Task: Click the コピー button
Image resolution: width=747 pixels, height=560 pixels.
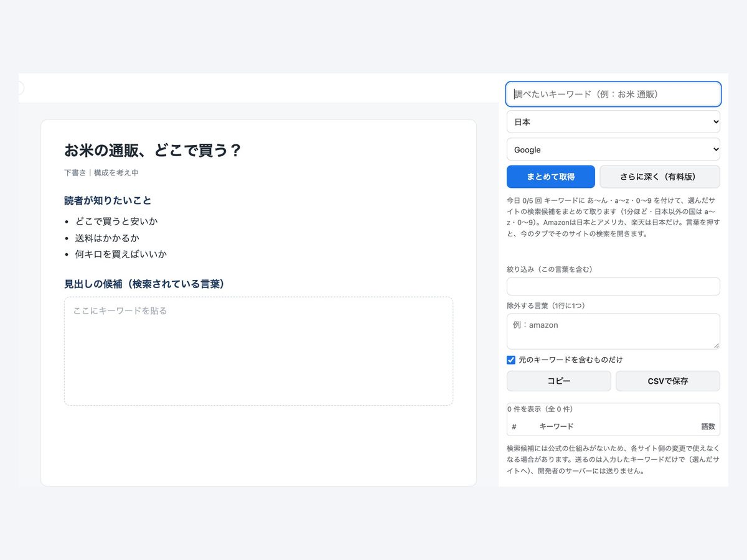Action: coord(559,381)
